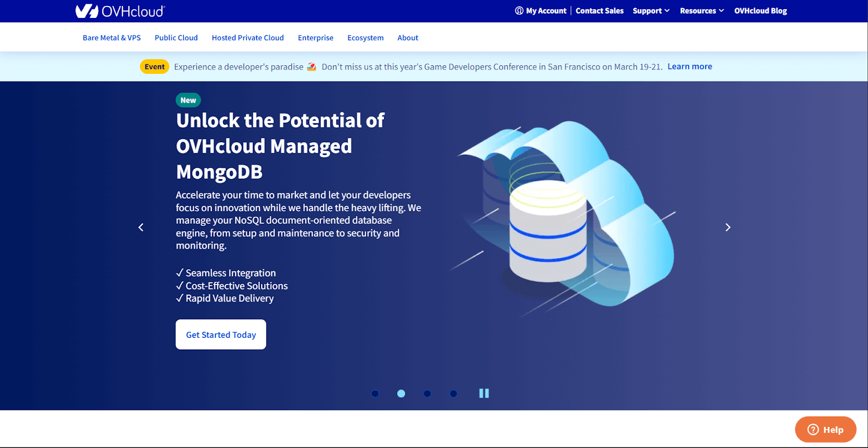This screenshot has width=868, height=448.
Task: Select the third carousel slide dot
Action: tap(427, 394)
